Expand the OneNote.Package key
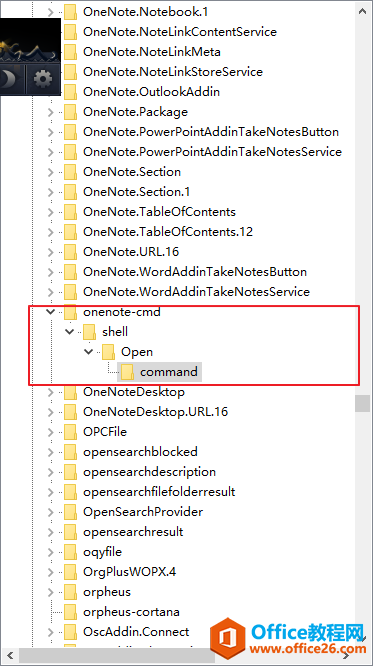 click(51, 112)
